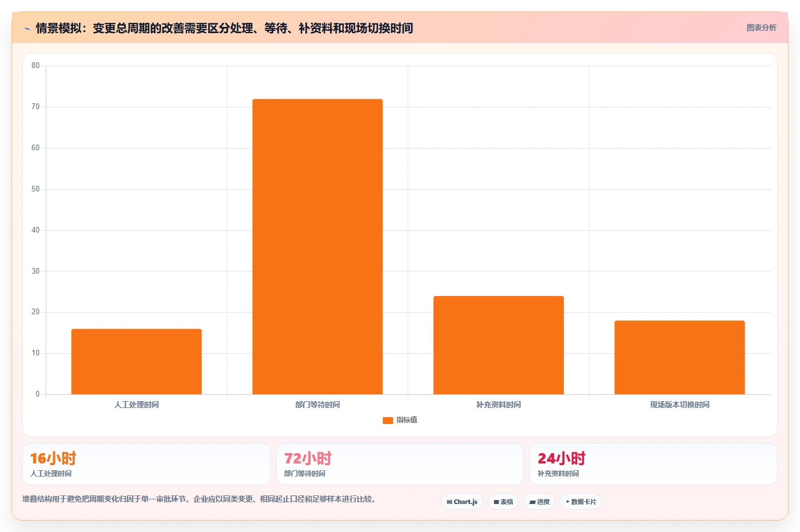The image size is (800, 532).
Task: Click the 补充资料时间 axis label
Action: click(x=499, y=405)
